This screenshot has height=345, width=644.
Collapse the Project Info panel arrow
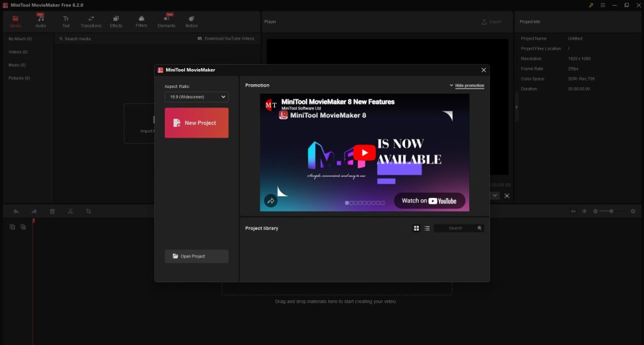pos(516,107)
